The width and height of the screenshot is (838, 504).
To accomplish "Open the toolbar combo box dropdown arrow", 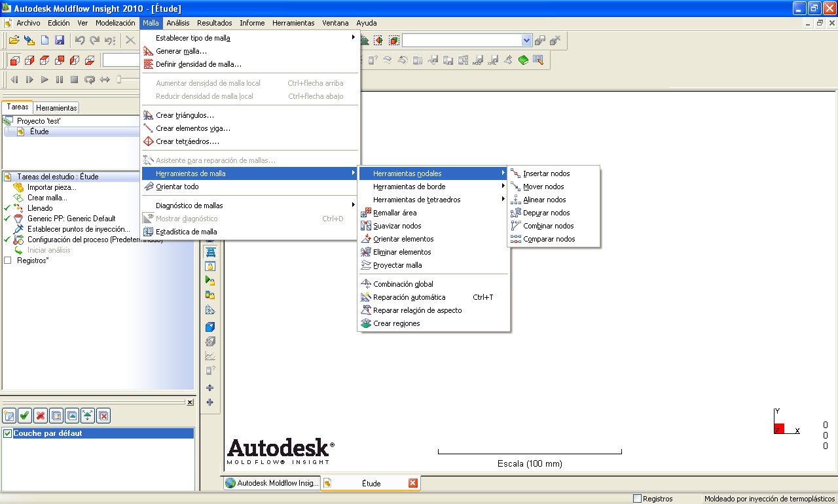I will [x=527, y=41].
